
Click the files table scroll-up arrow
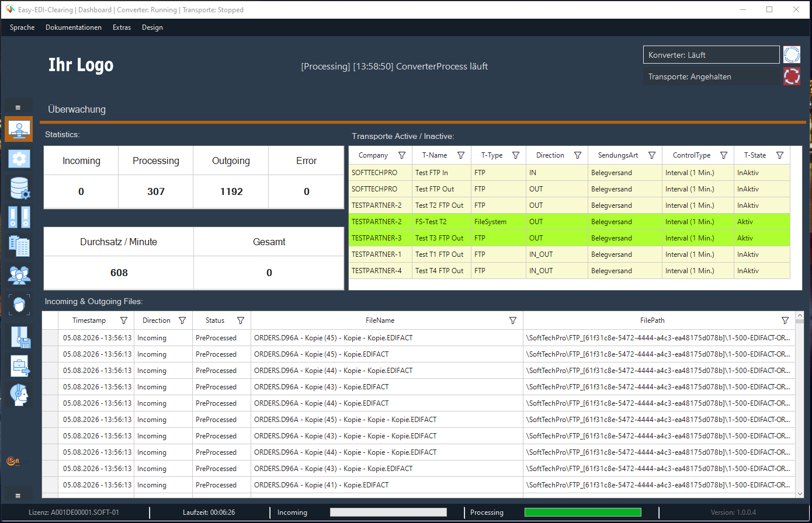800,315
